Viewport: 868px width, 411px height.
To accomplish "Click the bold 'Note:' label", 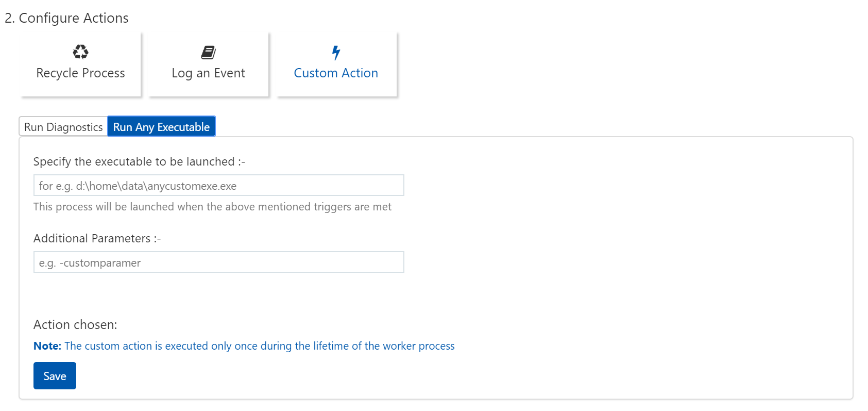I will [x=47, y=346].
